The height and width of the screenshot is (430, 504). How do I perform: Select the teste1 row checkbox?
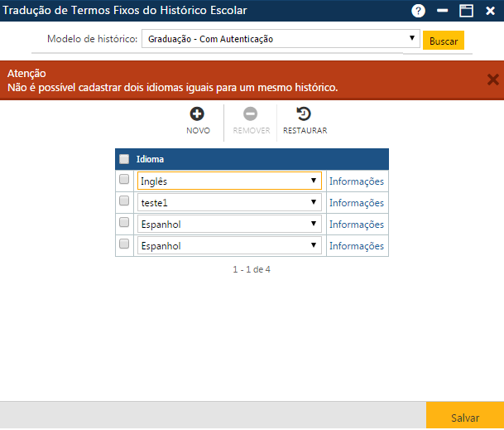click(x=124, y=201)
